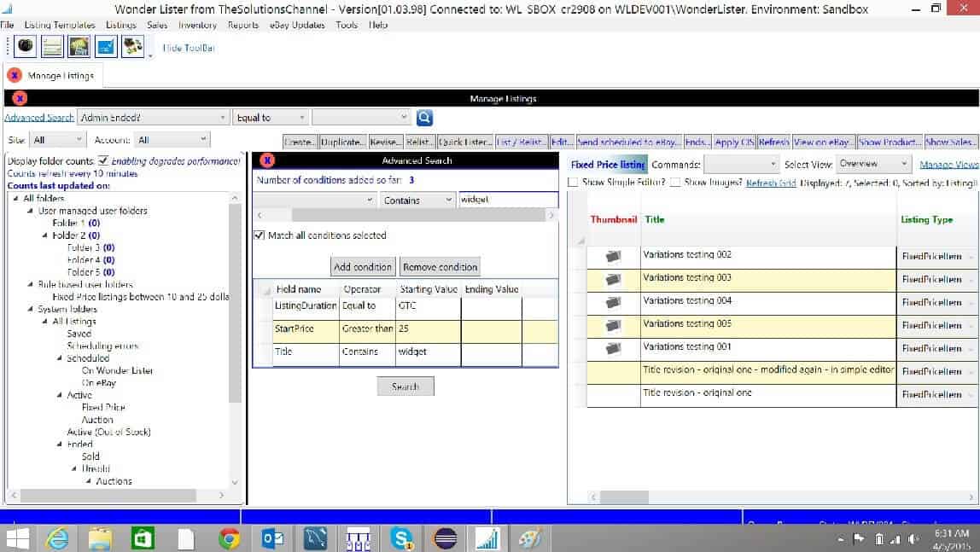Uncheck Match all conditions selected

tap(260, 235)
